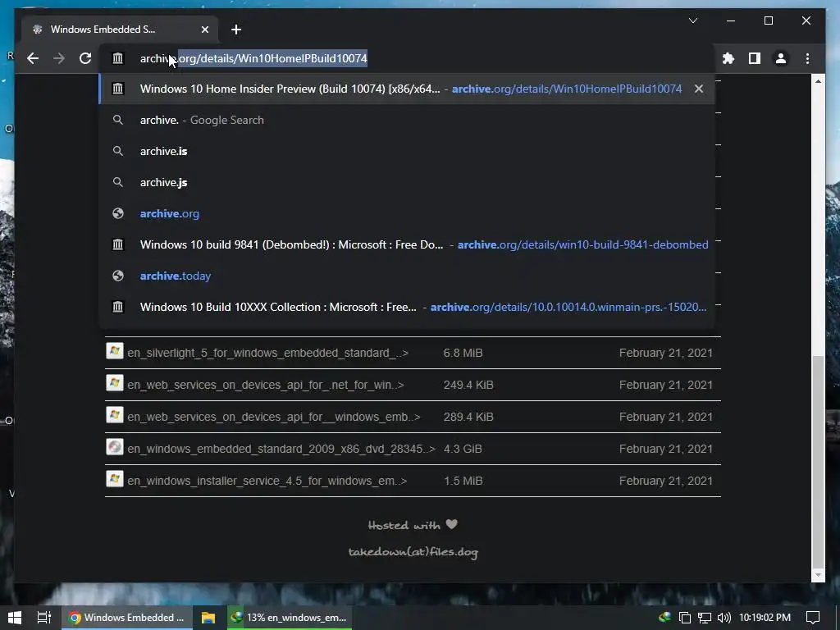Viewport: 840px width, 630px height.
Task: Click the installer_service file icon
Action: 115,479
